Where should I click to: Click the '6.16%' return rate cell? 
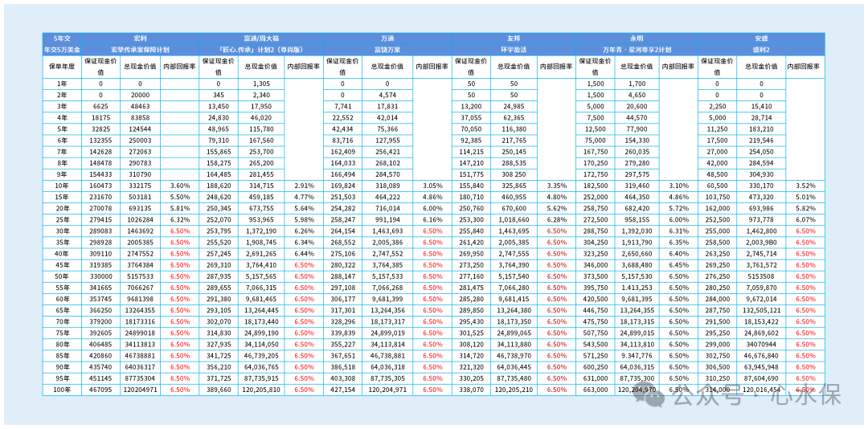pos(432,220)
